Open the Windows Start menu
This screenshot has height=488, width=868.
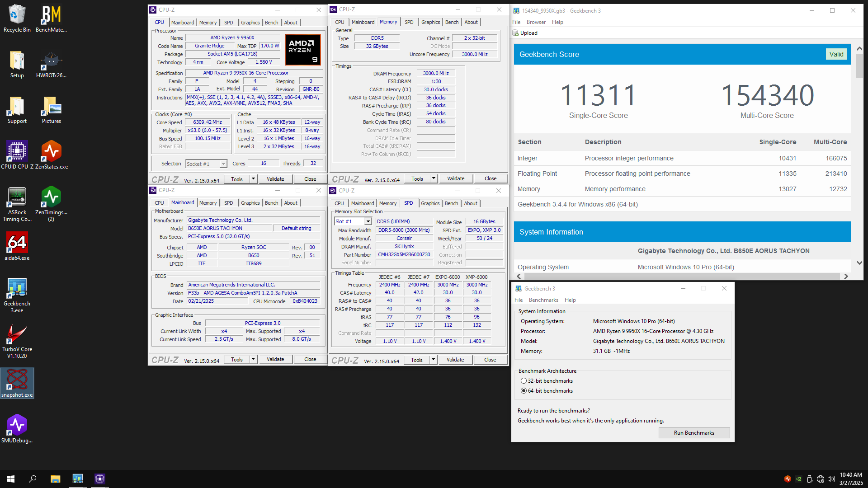(11, 479)
